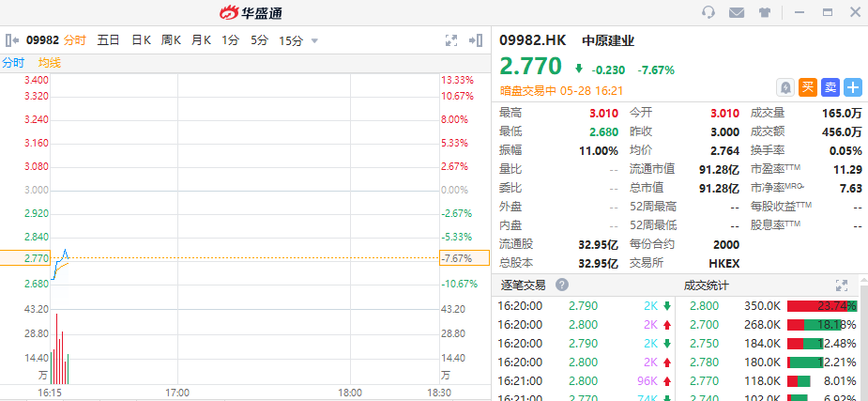868x401 pixels.
Task: Switch to 分时 chart tab
Action: coord(75,39)
